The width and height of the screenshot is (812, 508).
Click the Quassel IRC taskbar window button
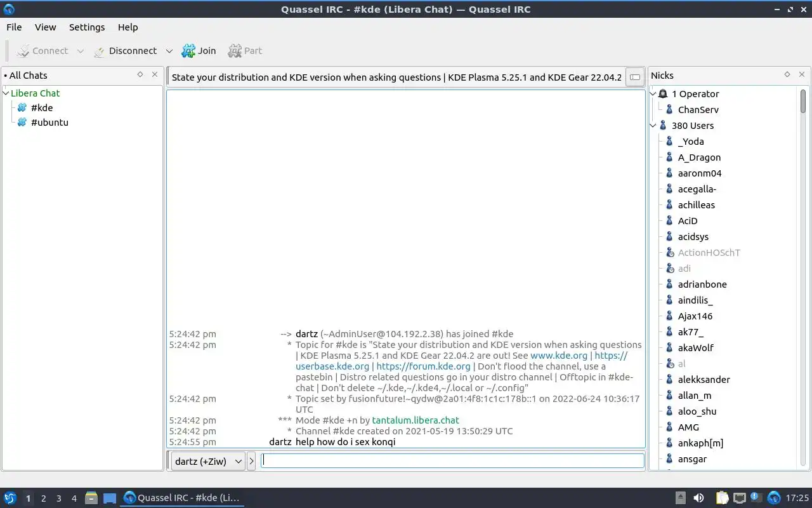pyautogui.click(x=183, y=498)
